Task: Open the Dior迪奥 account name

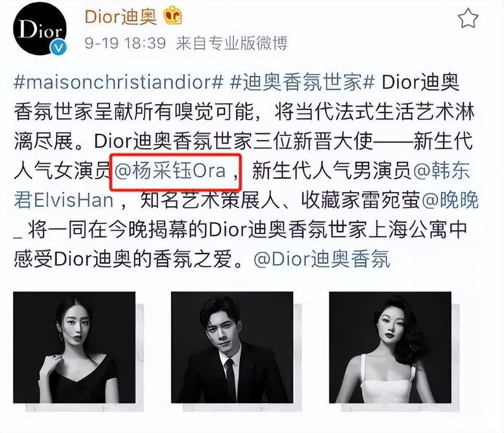Action: pos(121,16)
